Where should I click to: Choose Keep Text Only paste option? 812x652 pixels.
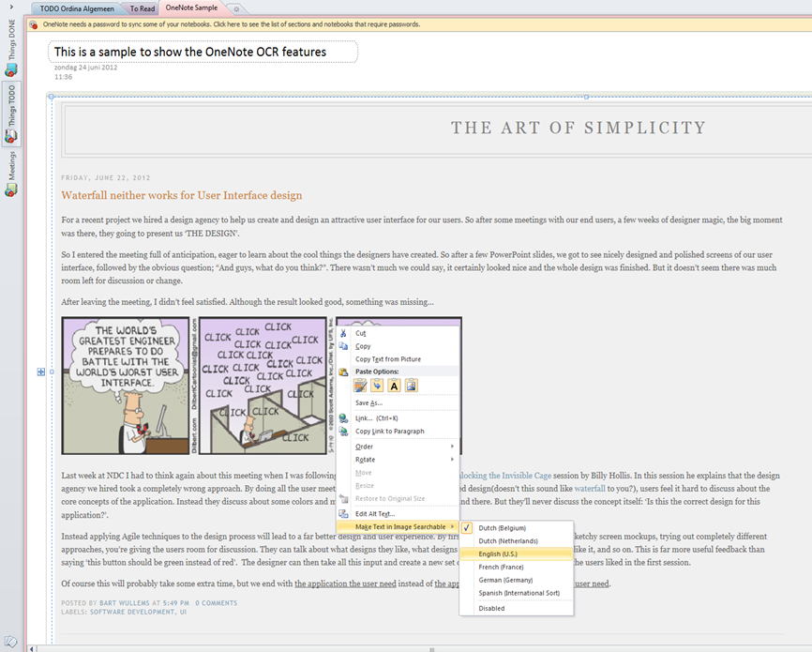pyautogui.click(x=394, y=385)
